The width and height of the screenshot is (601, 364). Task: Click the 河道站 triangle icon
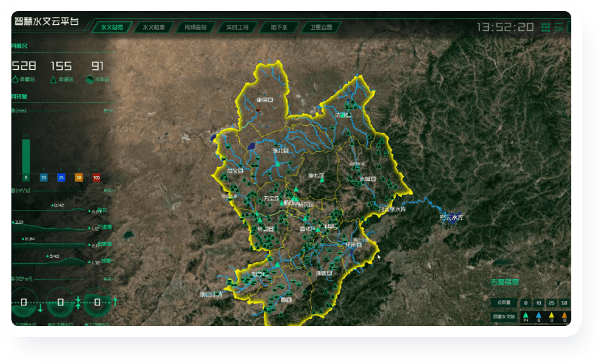point(53,79)
